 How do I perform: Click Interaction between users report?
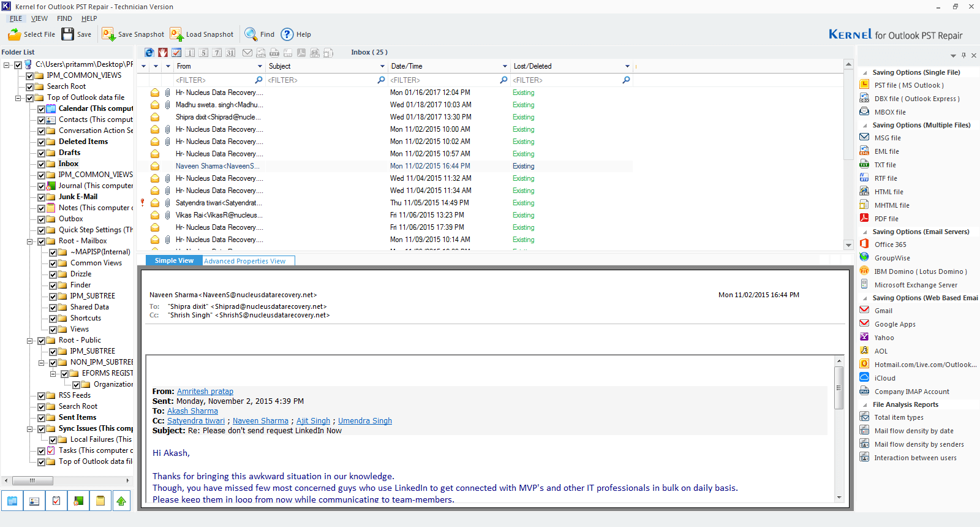[x=915, y=458]
